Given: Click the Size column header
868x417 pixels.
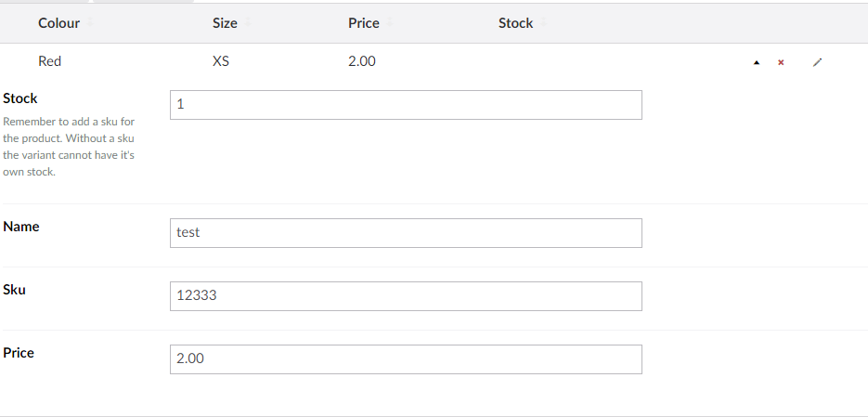Looking at the screenshot, I should (x=225, y=23).
